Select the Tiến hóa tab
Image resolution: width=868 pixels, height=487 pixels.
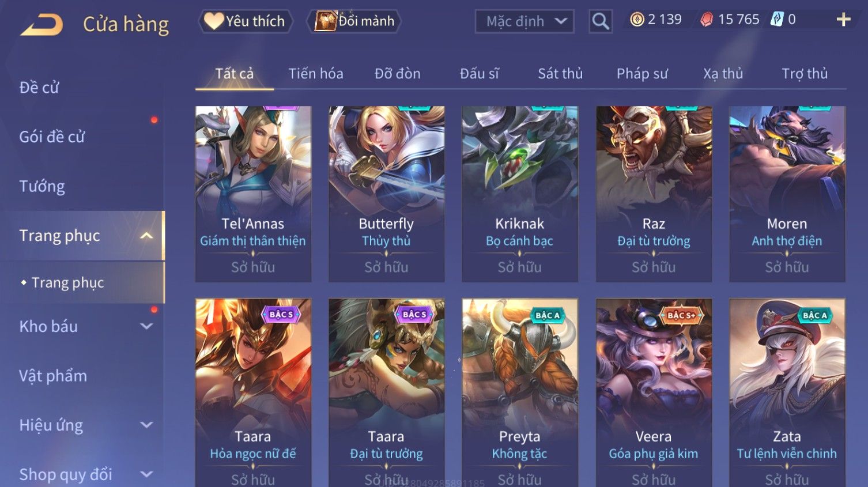coord(316,74)
